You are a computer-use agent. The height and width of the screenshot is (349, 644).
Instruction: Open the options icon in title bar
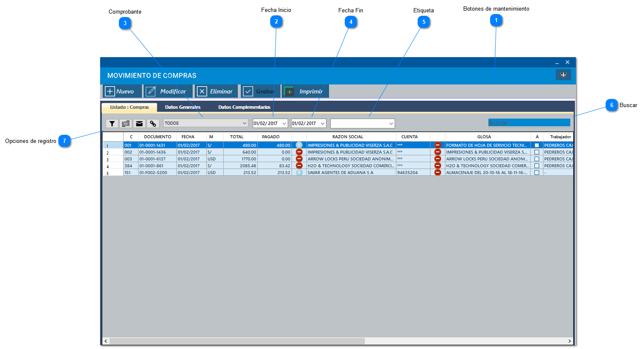pos(563,75)
